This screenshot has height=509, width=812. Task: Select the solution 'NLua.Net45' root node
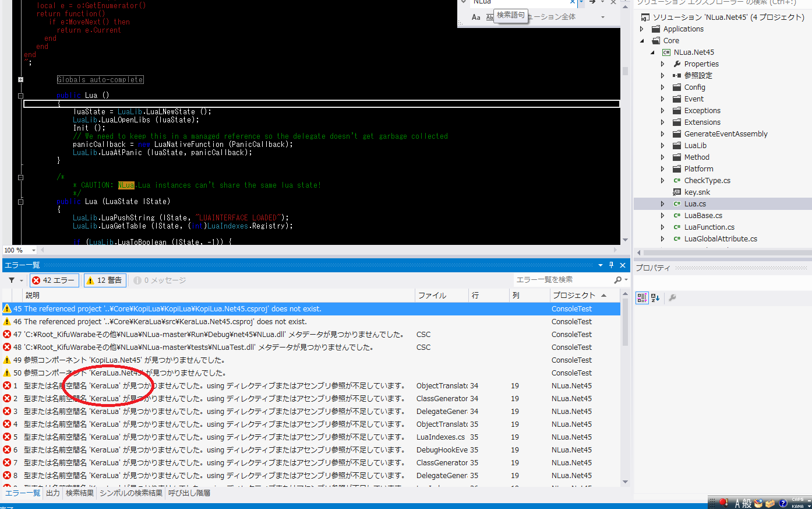tap(728, 17)
